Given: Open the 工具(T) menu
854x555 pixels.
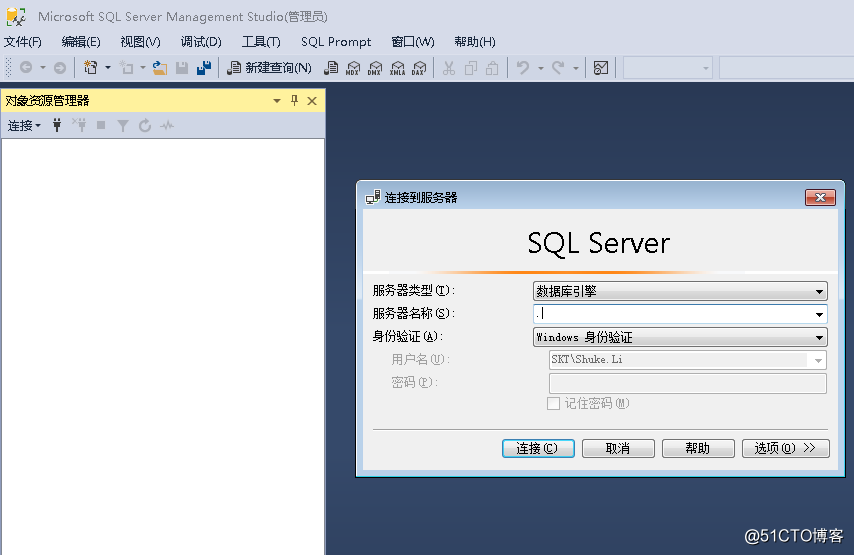Looking at the screenshot, I should pos(261,42).
